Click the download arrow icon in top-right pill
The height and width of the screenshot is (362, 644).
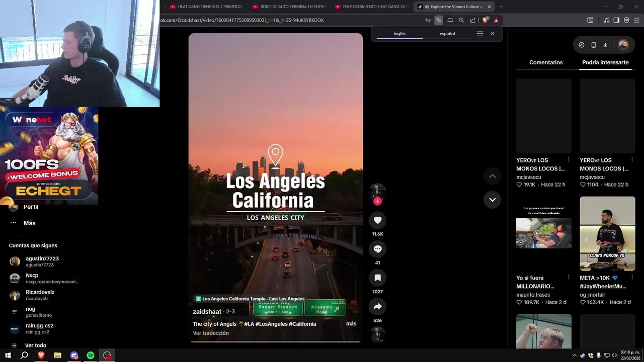pos(605,45)
